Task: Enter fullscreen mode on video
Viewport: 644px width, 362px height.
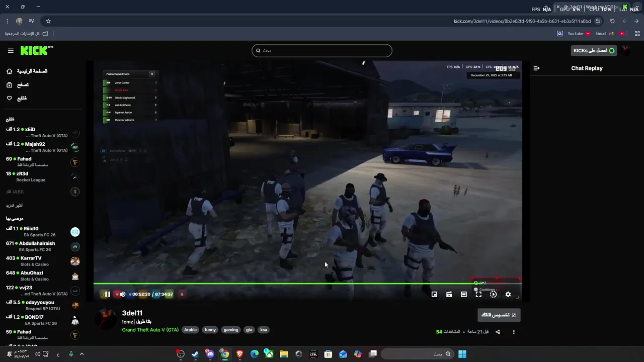Action: (478, 295)
